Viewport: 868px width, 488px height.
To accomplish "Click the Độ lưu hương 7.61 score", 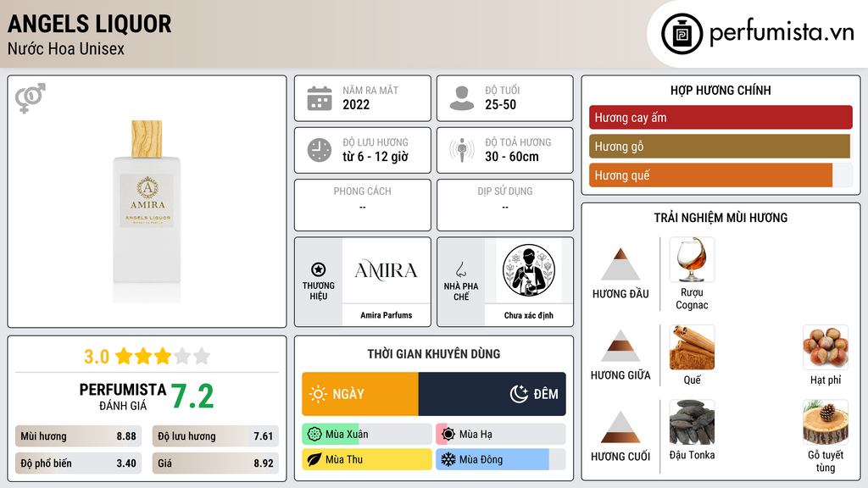I will tap(215, 436).
